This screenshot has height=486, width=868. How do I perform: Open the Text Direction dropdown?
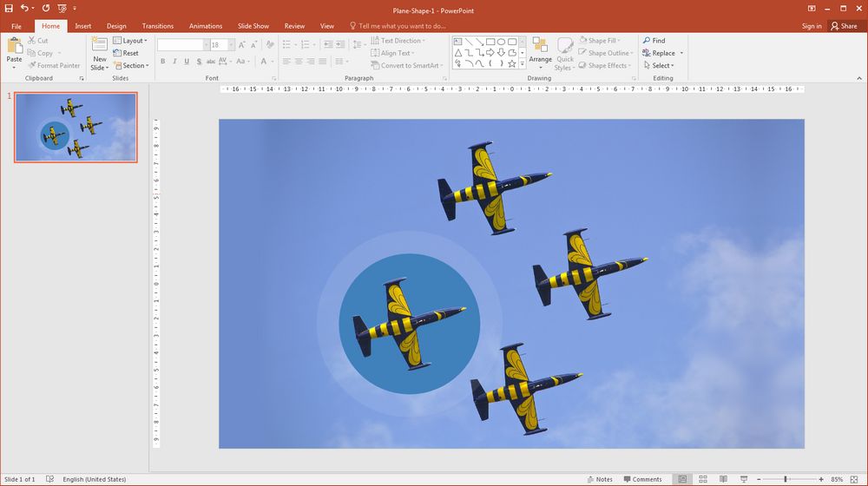(x=398, y=41)
